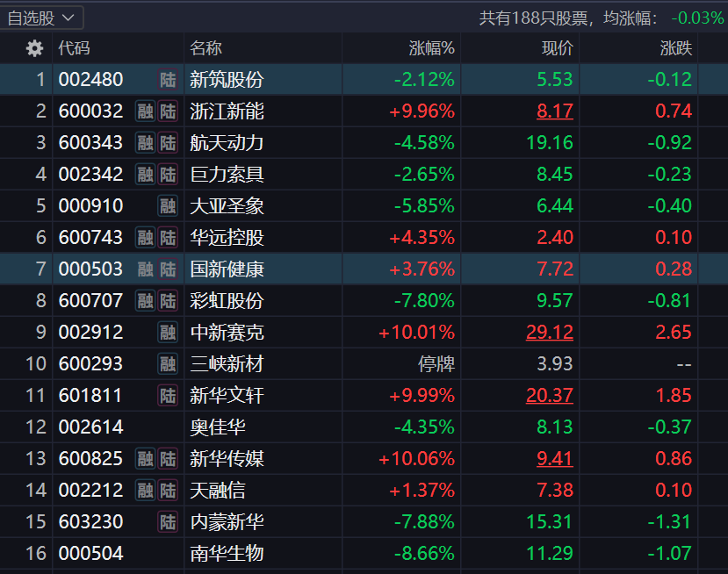Click the 陆 badge for 000503
The width and height of the screenshot is (728, 574).
pos(168,269)
